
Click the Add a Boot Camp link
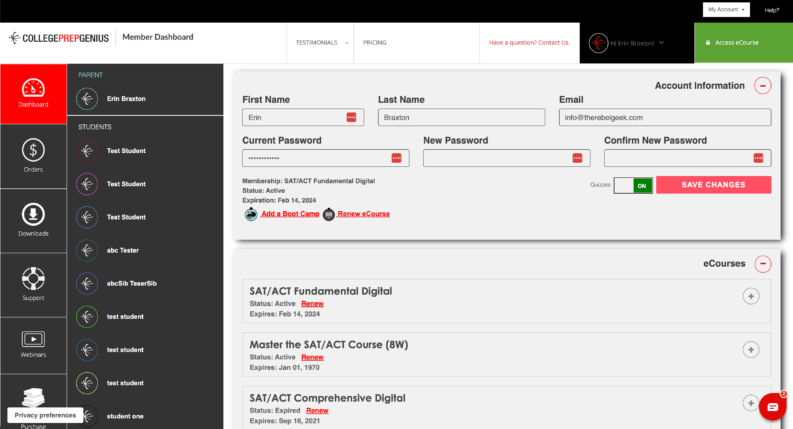[290, 214]
